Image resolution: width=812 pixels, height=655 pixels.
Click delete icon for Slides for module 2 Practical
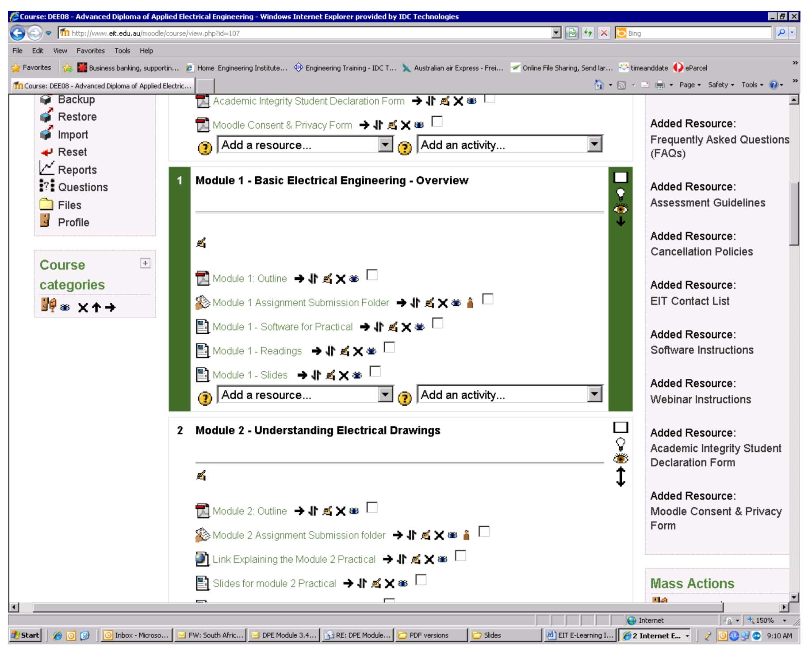click(x=390, y=584)
